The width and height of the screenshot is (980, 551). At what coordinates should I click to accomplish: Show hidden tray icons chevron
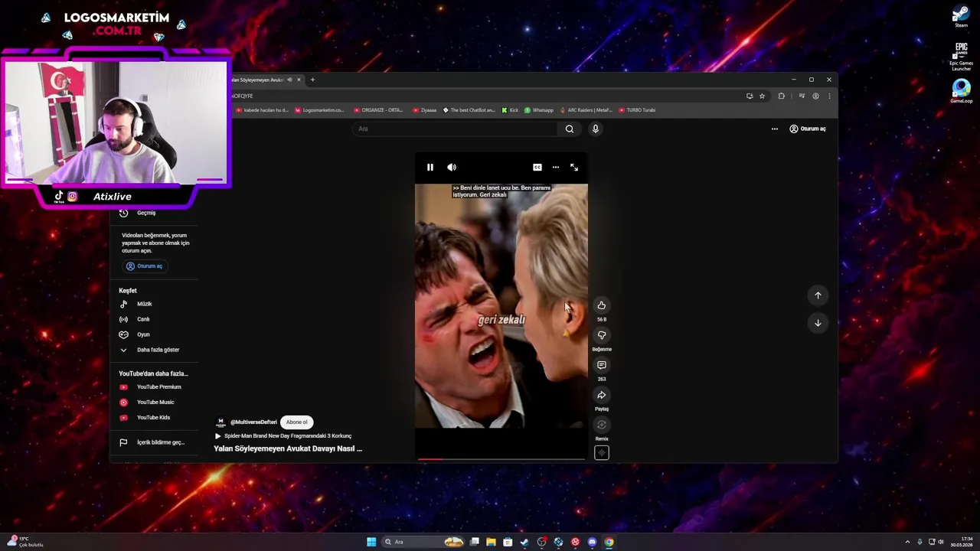(x=907, y=542)
